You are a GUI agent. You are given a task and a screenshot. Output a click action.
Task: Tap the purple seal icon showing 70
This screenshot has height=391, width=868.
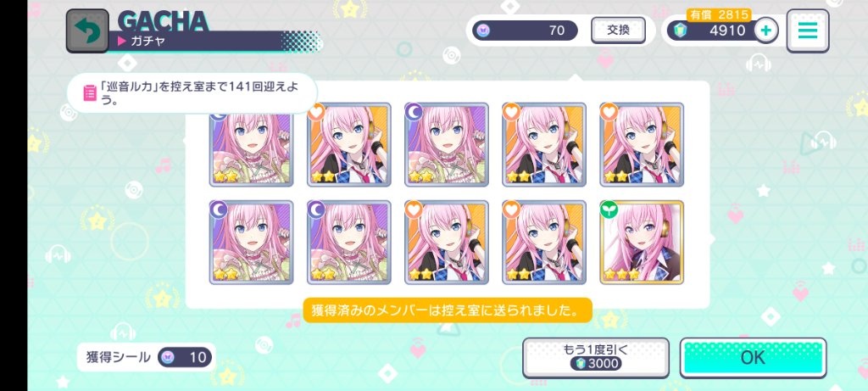pos(482,31)
